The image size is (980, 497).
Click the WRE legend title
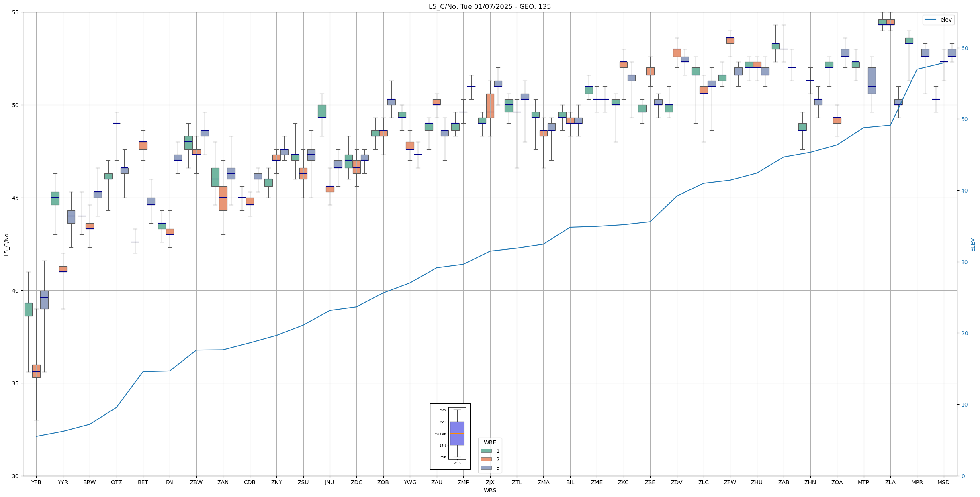[490, 442]
